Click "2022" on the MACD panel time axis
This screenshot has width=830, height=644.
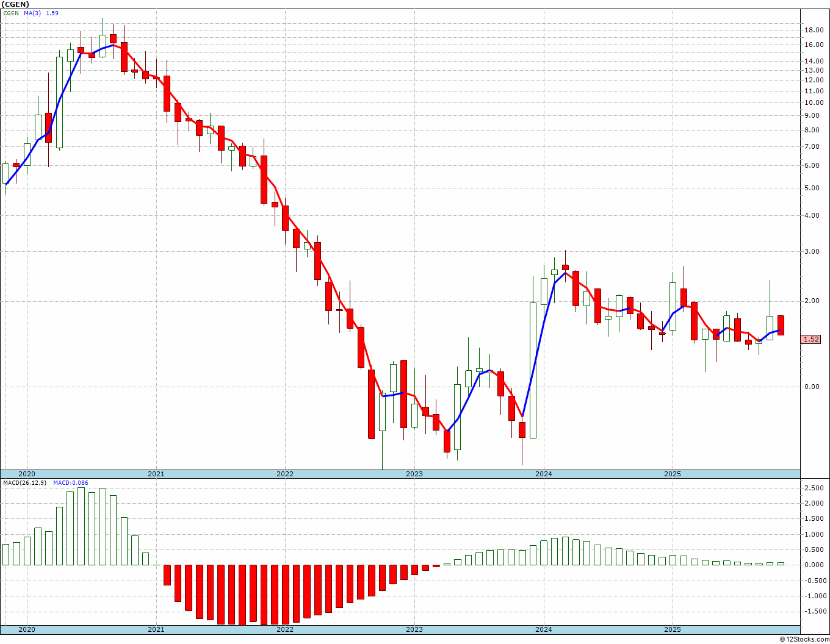[285, 629]
